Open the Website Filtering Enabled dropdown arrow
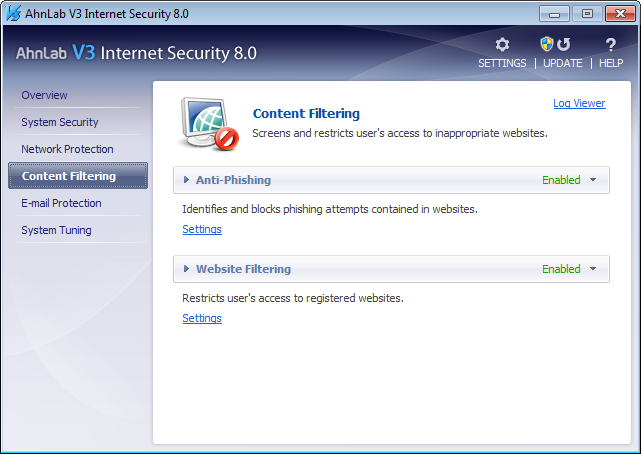 pos(593,269)
